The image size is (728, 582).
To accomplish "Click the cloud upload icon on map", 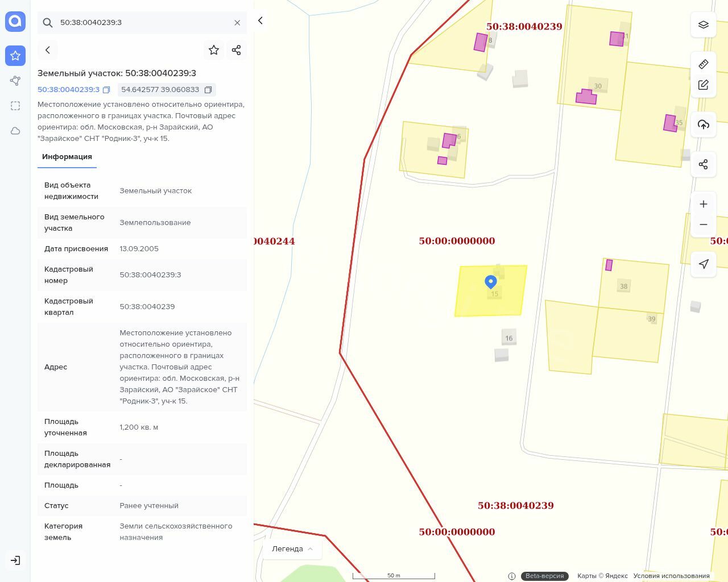I will pos(703,124).
